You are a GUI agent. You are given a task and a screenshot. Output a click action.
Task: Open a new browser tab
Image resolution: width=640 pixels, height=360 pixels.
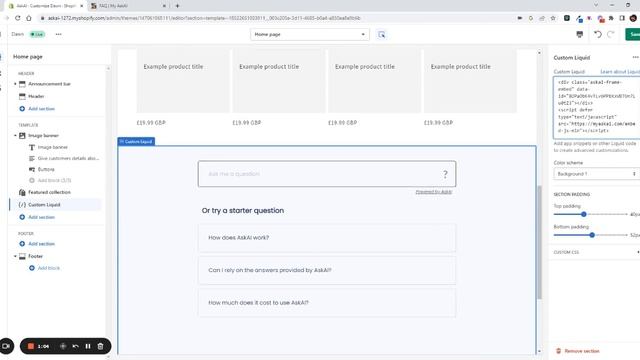coord(177,6)
